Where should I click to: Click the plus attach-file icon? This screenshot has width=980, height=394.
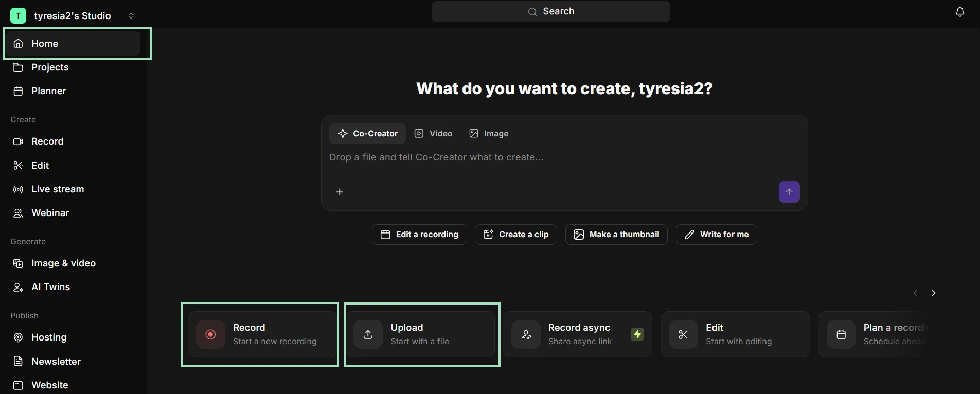(x=340, y=192)
